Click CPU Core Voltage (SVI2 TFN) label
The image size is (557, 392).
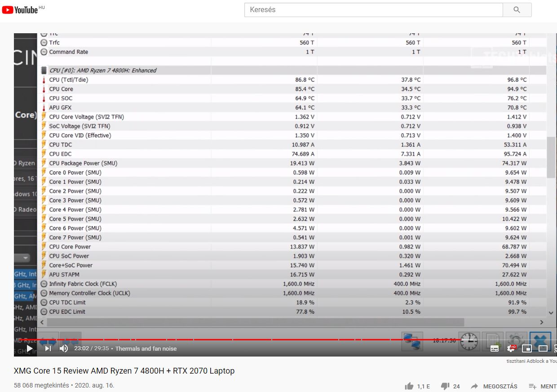[87, 117]
